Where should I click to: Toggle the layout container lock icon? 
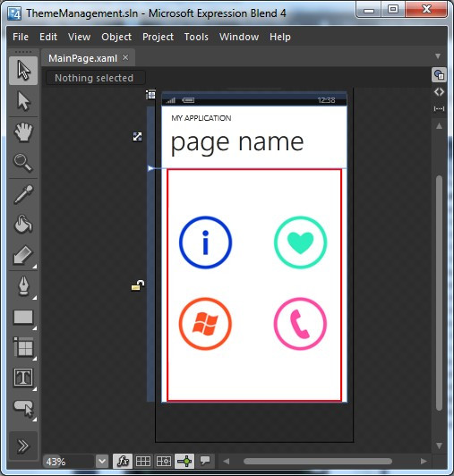click(x=138, y=285)
